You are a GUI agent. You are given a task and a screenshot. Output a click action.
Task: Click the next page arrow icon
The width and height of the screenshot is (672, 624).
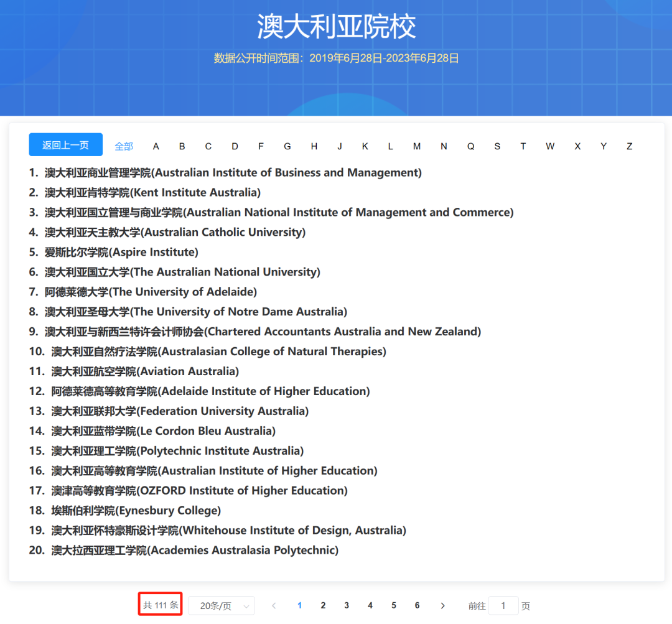click(x=442, y=605)
